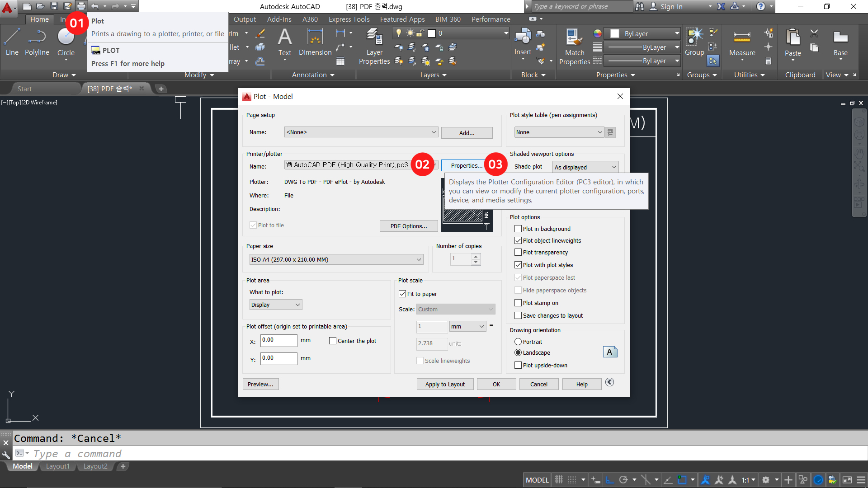Enable Plot transparency checkbox
Screen dimensions: 868x488
(x=518, y=252)
